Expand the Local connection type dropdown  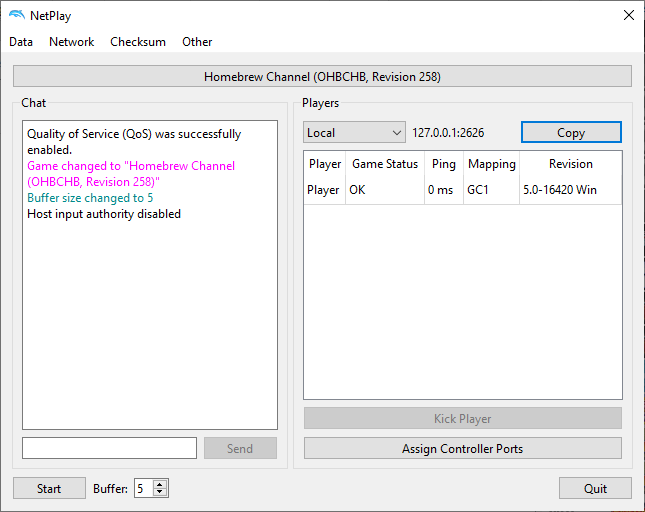tap(354, 132)
